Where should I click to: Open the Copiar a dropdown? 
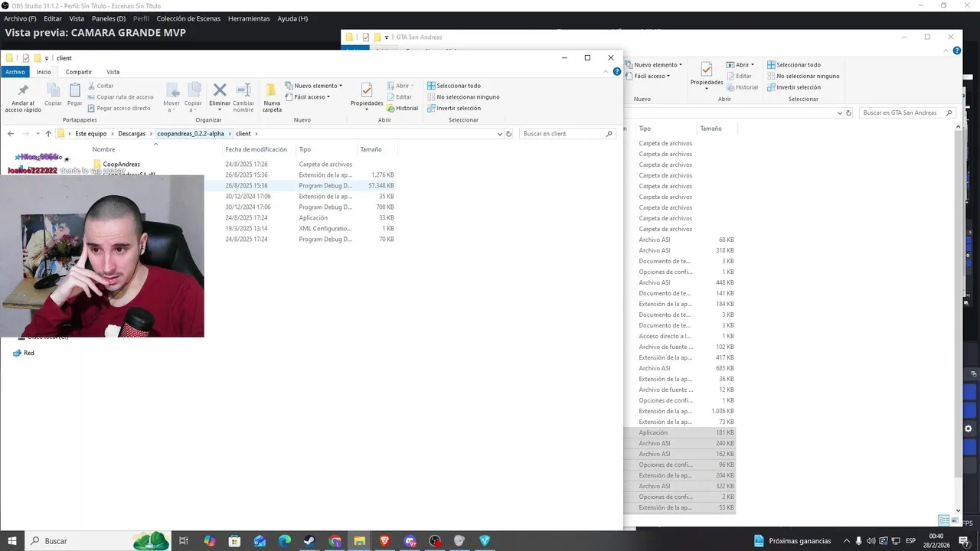[193, 98]
